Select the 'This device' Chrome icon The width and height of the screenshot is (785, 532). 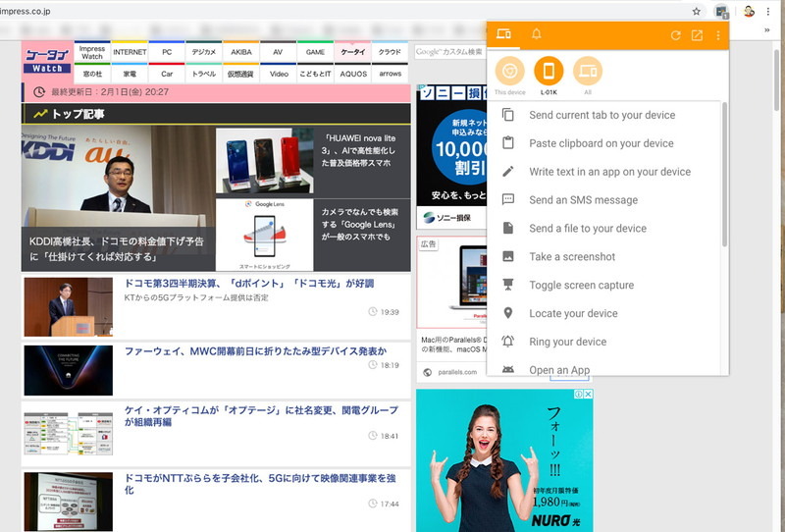(x=509, y=71)
